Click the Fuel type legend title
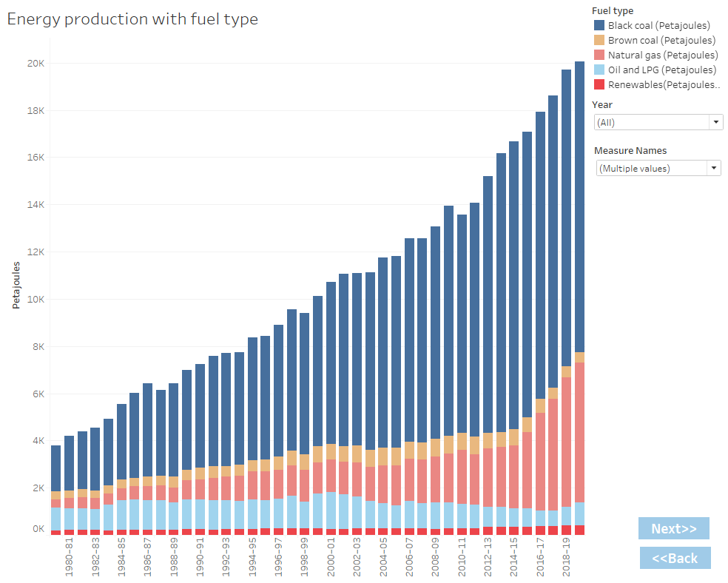This screenshot has width=728, height=583. click(612, 10)
